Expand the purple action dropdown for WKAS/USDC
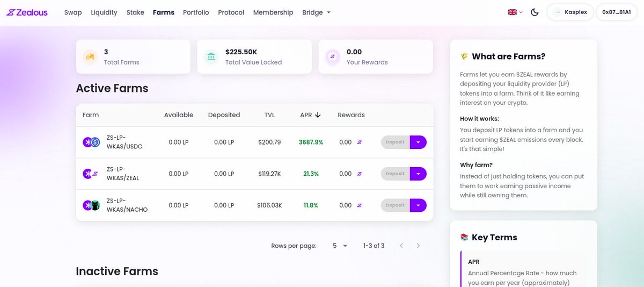 point(418,142)
